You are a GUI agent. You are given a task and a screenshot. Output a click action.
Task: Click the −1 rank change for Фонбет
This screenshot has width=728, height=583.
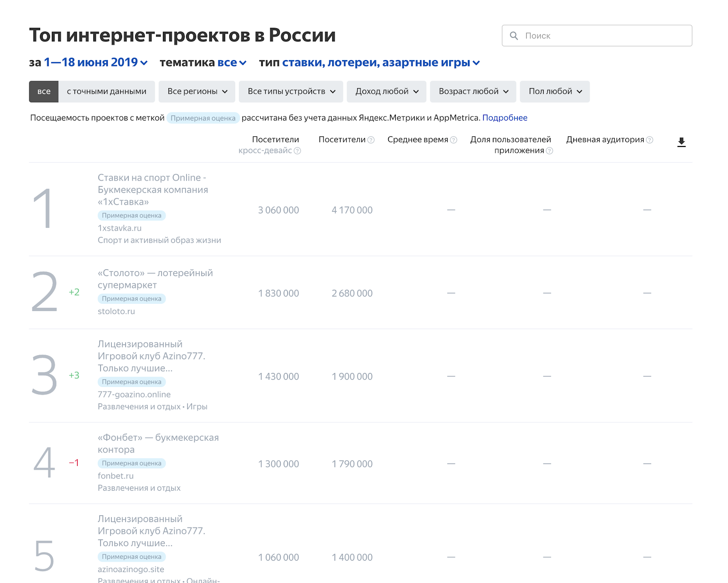(x=74, y=462)
